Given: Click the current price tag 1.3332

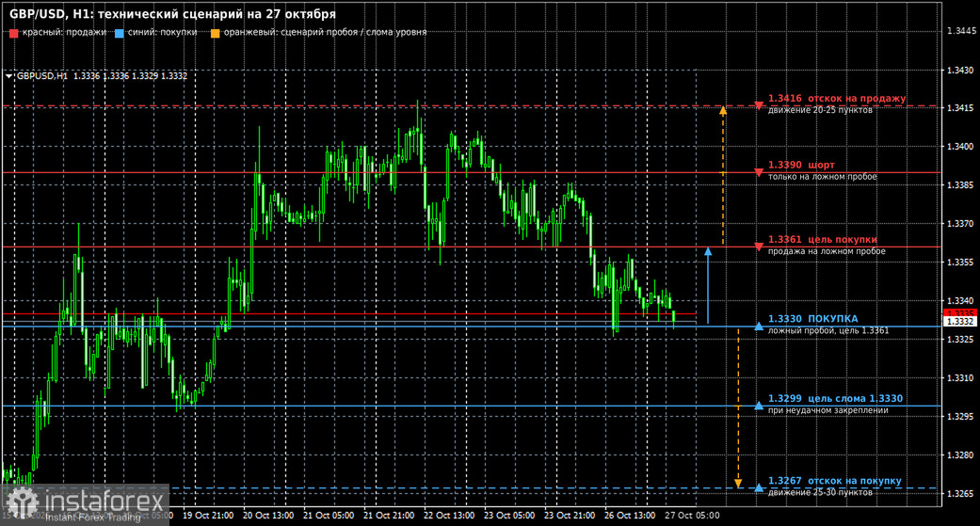Looking at the screenshot, I should click(960, 321).
